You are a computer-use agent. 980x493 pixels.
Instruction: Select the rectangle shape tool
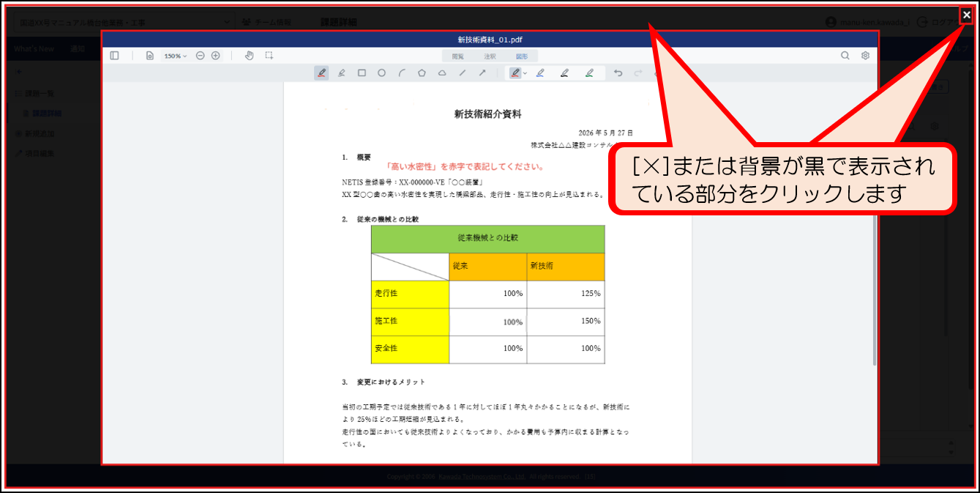coord(362,73)
